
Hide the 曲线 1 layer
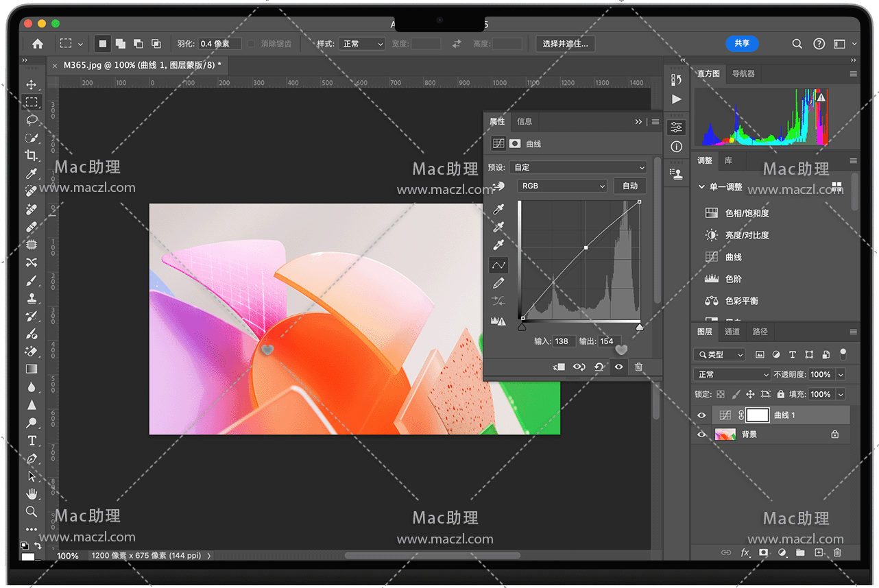(701, 415)
